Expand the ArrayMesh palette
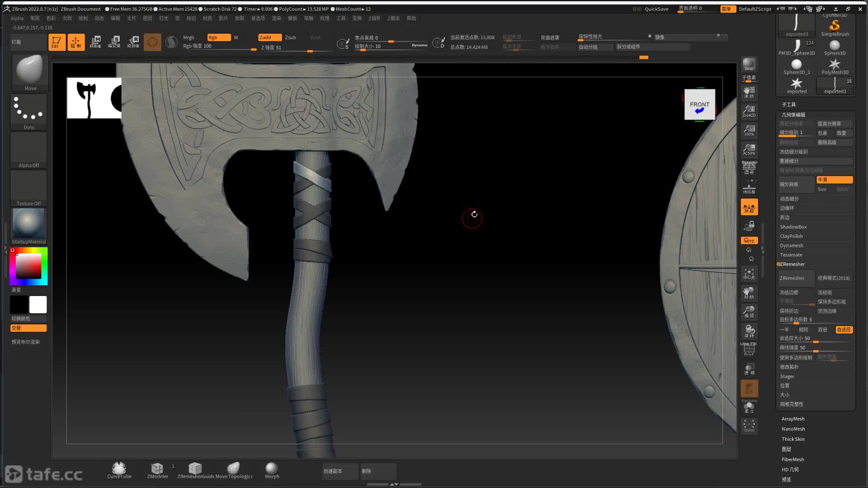The width and height of the screenshot is (868, 488). [793, 419]
